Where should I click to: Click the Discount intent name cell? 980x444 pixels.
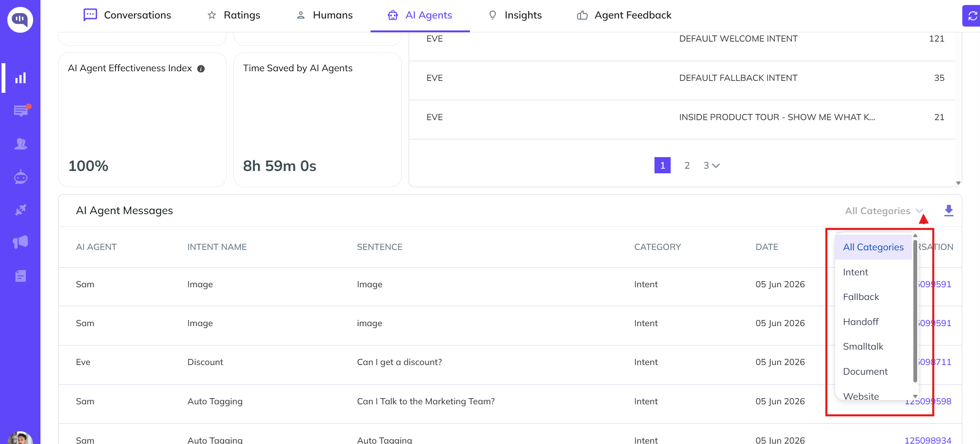pos(205,362)
